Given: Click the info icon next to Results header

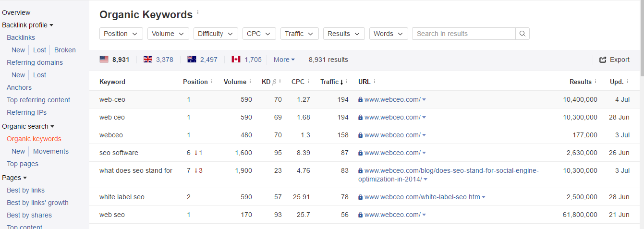Looking at the screenshot, I should (x=595, y=81).
